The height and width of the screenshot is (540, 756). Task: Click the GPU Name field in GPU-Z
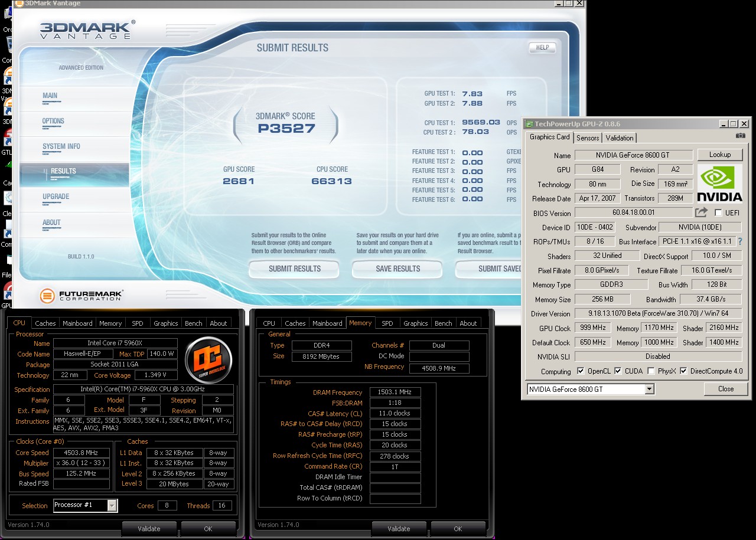click(x=633, y=155)
